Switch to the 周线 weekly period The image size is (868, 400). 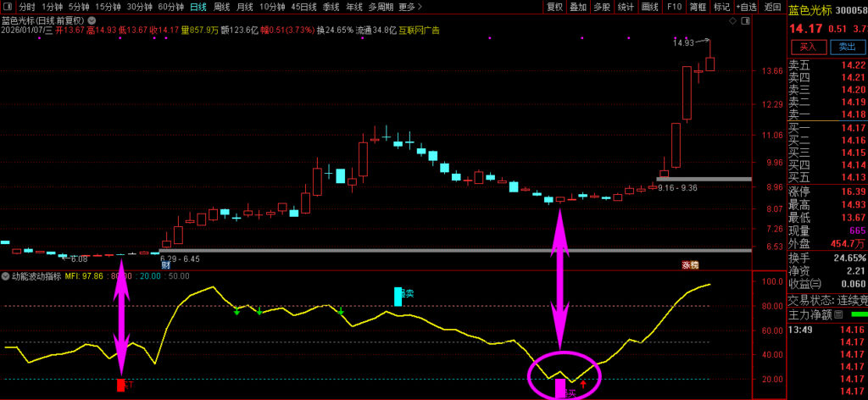[x=221, y=6]
